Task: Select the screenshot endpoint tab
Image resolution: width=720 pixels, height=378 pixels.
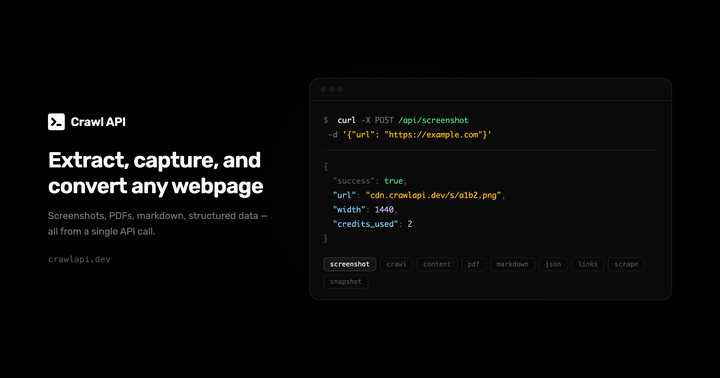Action: [349, 264]
